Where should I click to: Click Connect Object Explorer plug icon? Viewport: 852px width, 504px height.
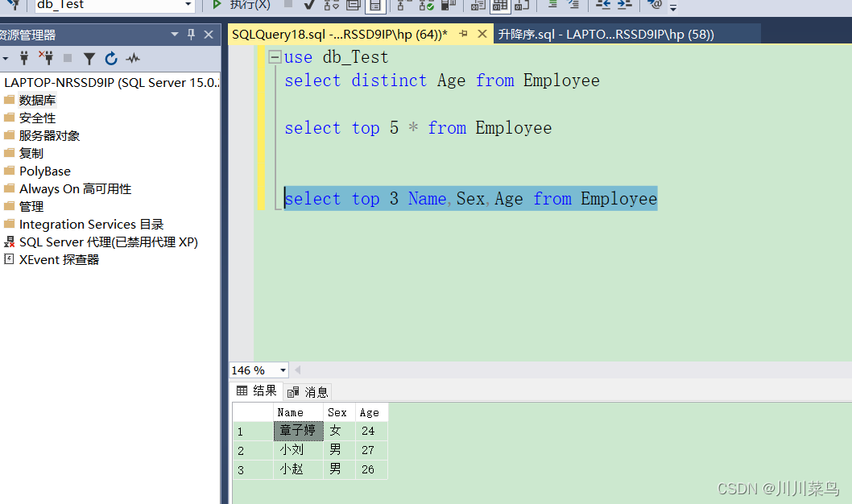pyautogui.click(x=24, y=58)
